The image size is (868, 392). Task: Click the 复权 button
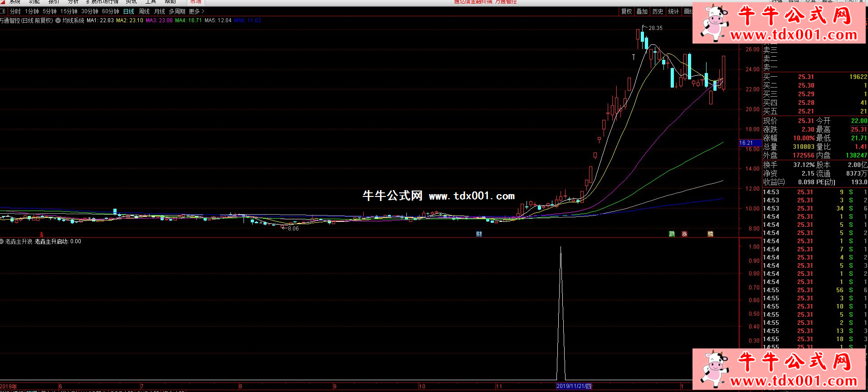[626, 11]
